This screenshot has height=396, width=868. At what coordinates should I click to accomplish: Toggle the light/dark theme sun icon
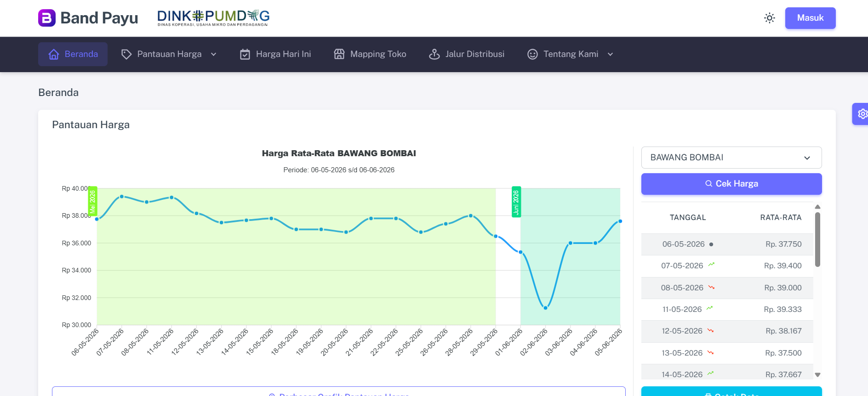pos(770,18)
